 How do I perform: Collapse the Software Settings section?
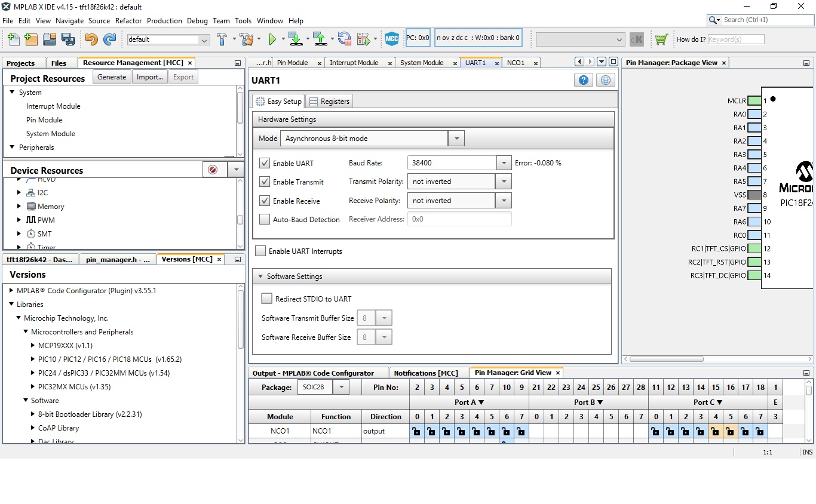(260, 276)
